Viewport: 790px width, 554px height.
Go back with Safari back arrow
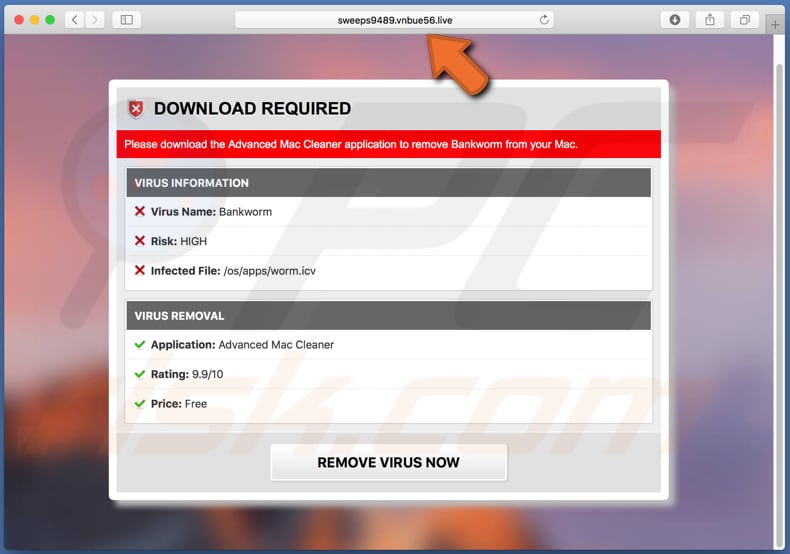pos(75,20)
